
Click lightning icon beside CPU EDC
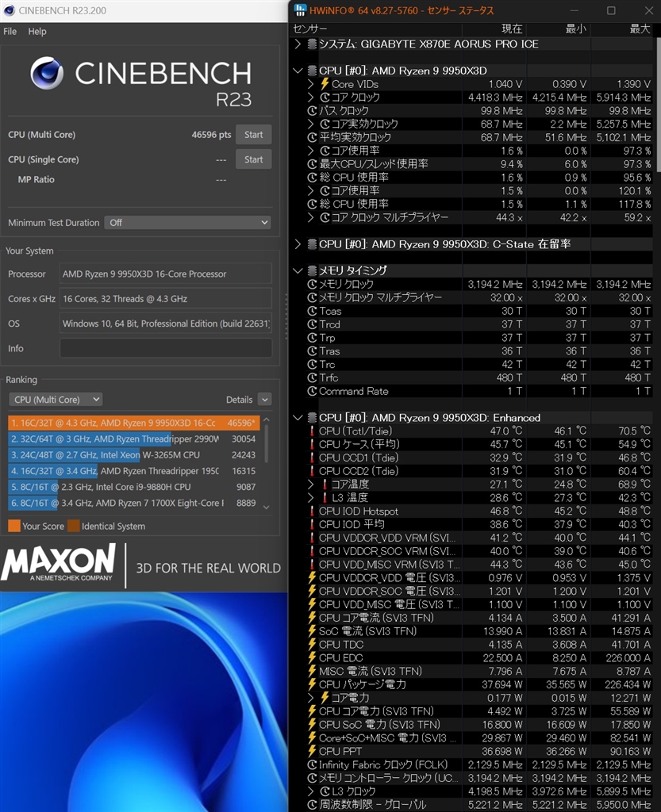[x=312, y=657]
